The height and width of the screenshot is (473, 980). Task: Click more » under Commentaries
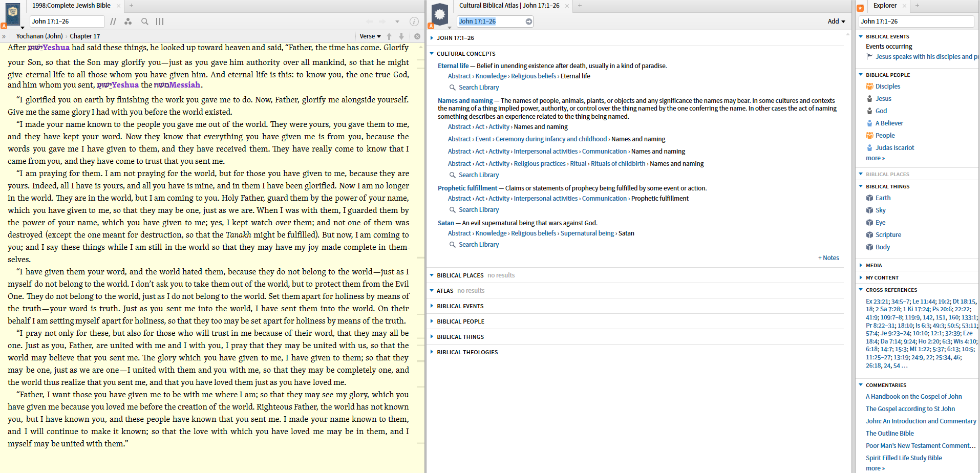(875, 468)
